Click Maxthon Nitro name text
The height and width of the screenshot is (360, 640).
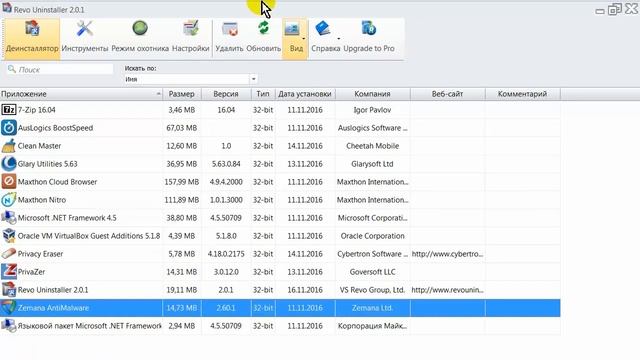click(x=42, y=200)
